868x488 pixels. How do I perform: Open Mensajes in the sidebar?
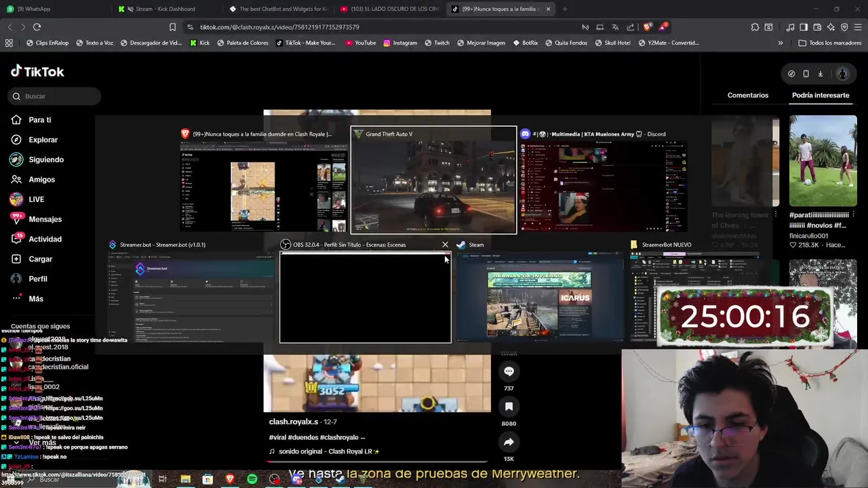45,219
